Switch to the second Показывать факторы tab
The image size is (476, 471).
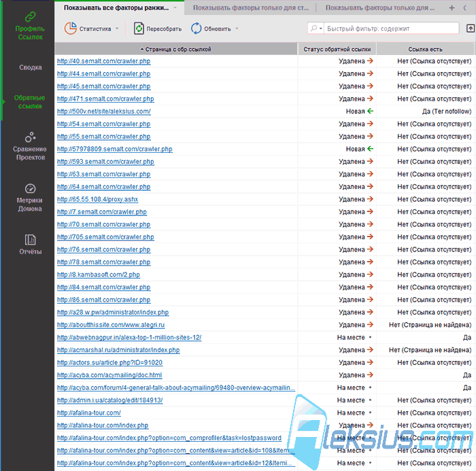(x=250, y=8)
